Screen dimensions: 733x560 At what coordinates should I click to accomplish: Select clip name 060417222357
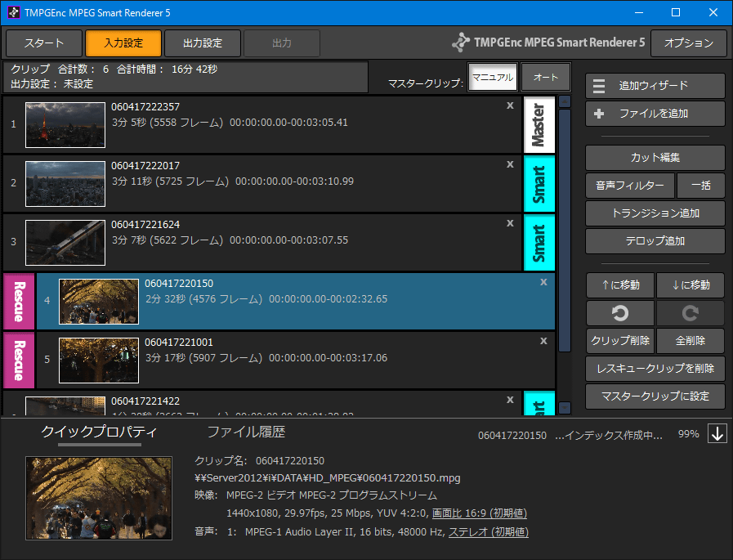tap(145, 106)
